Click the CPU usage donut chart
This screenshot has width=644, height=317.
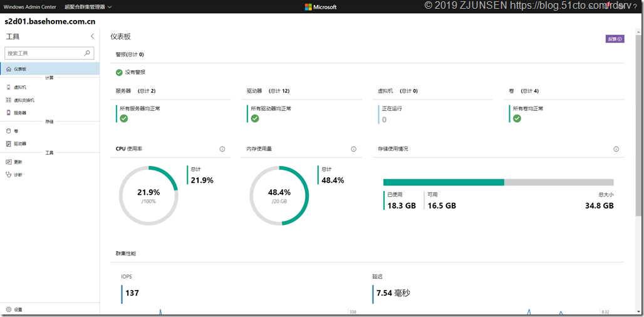coord(148,196)
